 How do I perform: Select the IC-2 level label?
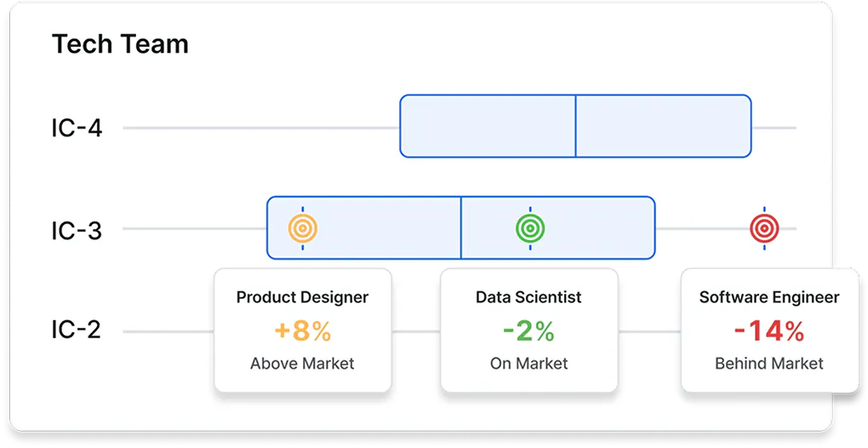click(77, 330)
